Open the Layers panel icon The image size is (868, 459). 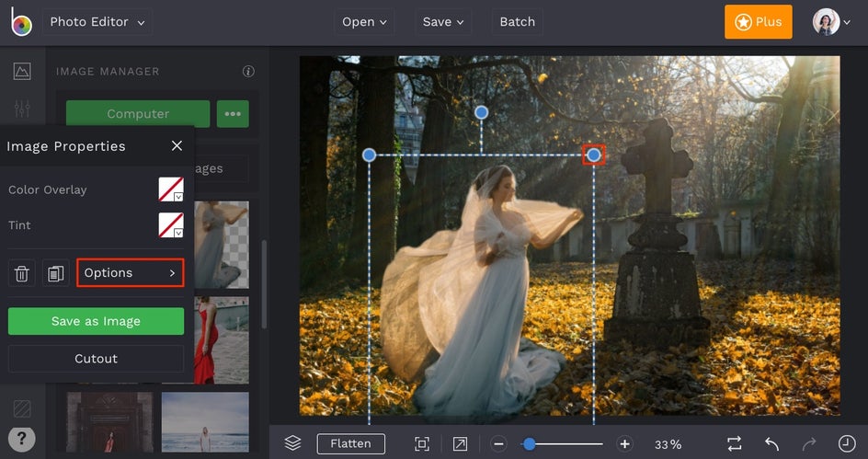tap(292, 443)
